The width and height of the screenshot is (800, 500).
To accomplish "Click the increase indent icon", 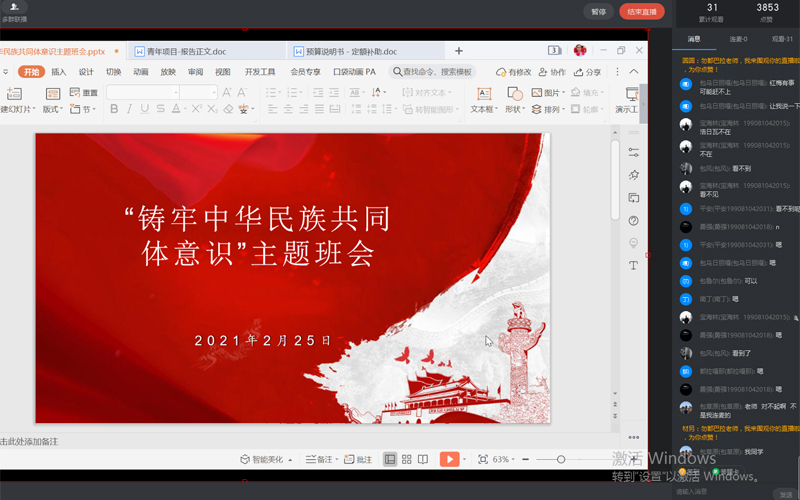I will (334, 92).
